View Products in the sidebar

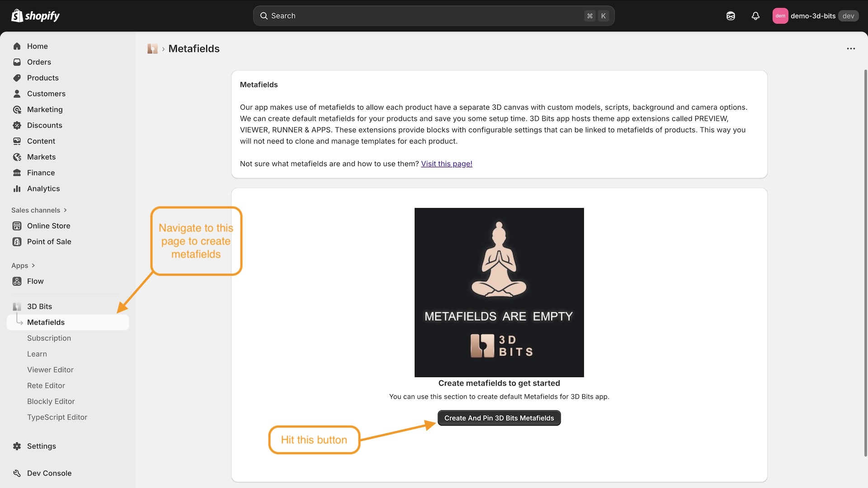click(x=43, y=78)
